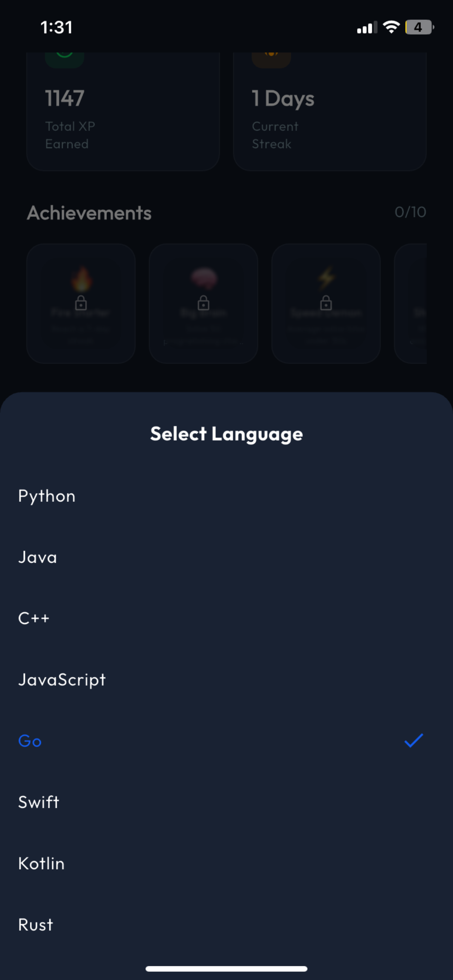Click the blue checkmark beside Go

coord(413,740)
